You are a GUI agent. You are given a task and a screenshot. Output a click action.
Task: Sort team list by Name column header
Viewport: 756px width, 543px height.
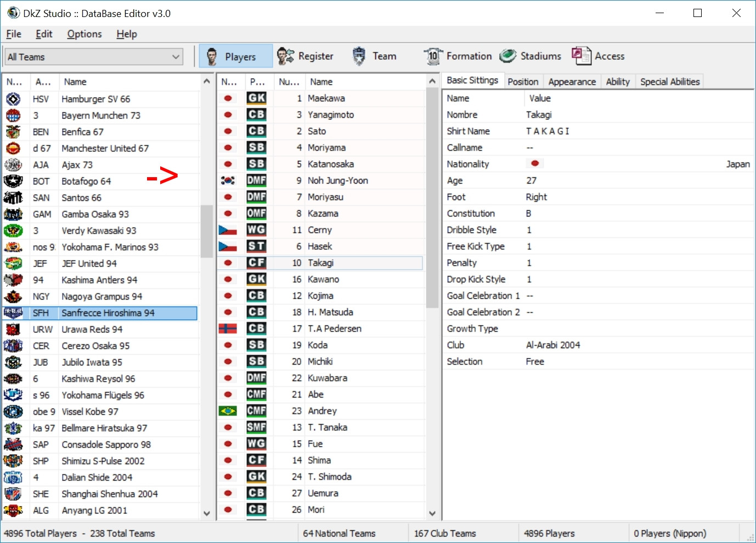pos(129,82)
